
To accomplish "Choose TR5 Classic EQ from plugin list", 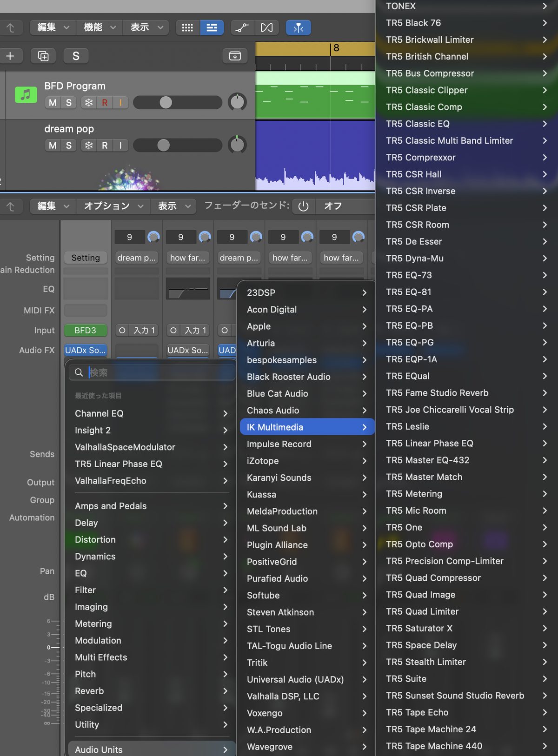I will coord(467,124).
